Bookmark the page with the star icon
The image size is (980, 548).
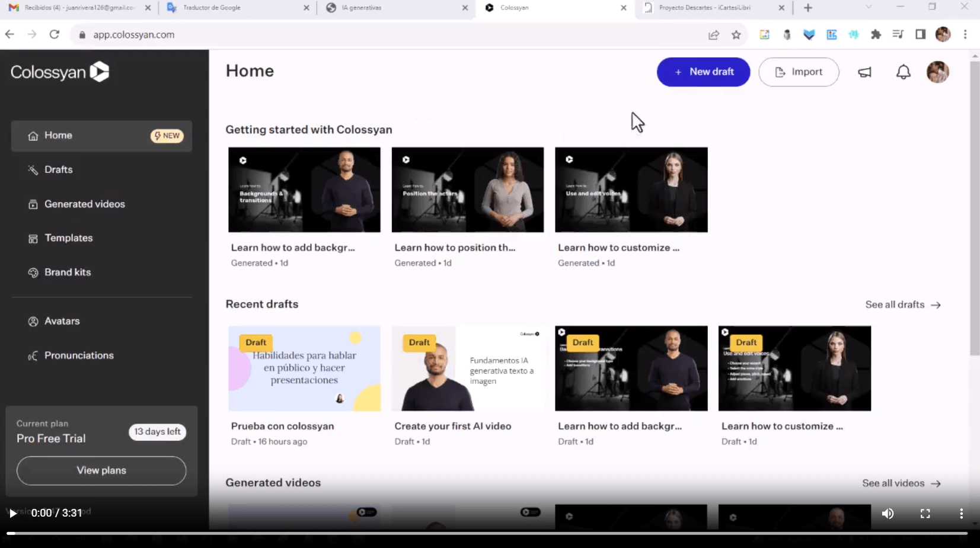pos(736,35)
